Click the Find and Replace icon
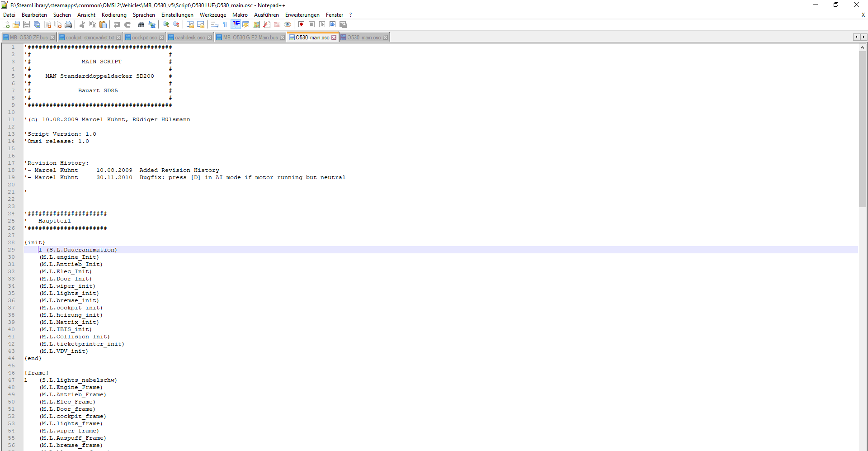This screenshot has height=451, width=868. pos(152,24)
